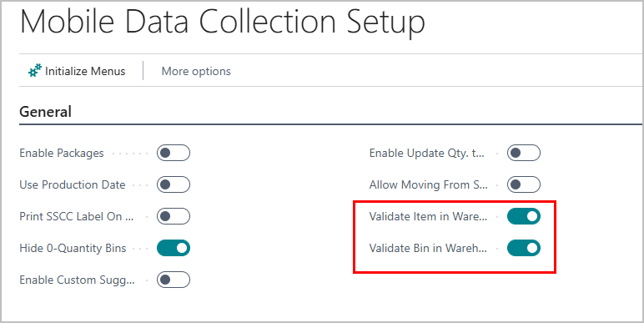Turn on Enable Packages toggle
Image resolution: width=644 pixels, height=323 pixels.
coord(174,153)
